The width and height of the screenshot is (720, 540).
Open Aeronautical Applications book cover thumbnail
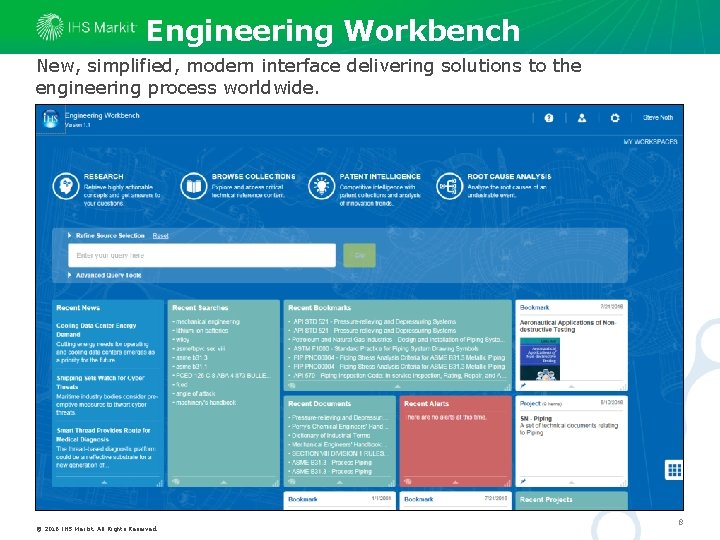pyautogui.click(x=540, y=359)
